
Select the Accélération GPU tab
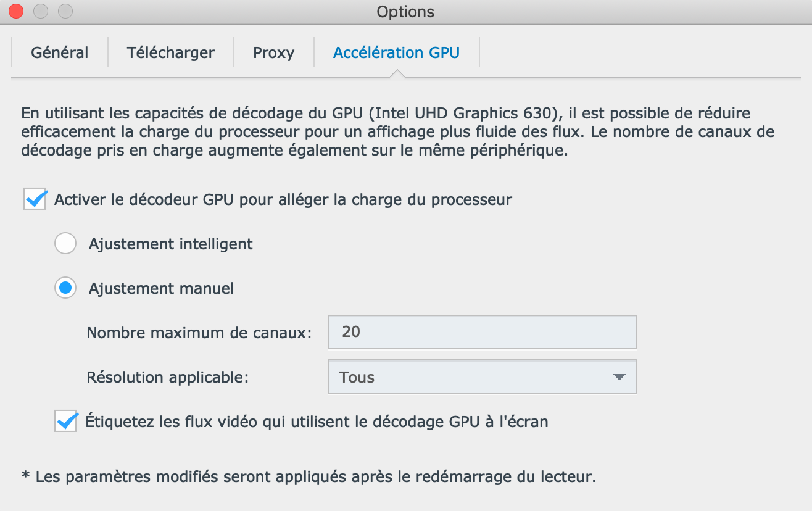(397, 52)
